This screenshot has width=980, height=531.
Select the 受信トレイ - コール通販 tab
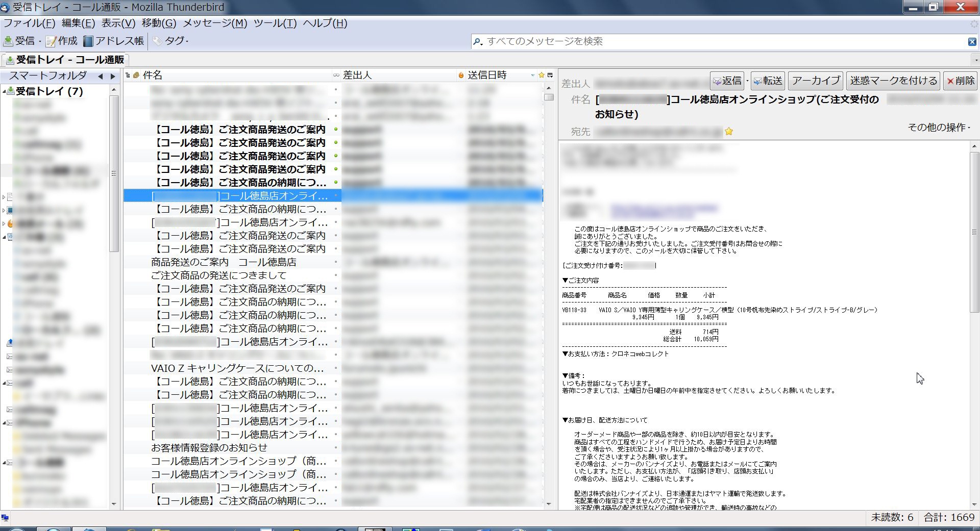pos(65,60)
